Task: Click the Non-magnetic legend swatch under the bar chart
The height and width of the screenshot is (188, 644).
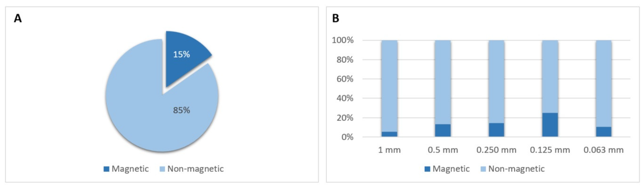Action: pyautogui.click(x=483, y=169)
